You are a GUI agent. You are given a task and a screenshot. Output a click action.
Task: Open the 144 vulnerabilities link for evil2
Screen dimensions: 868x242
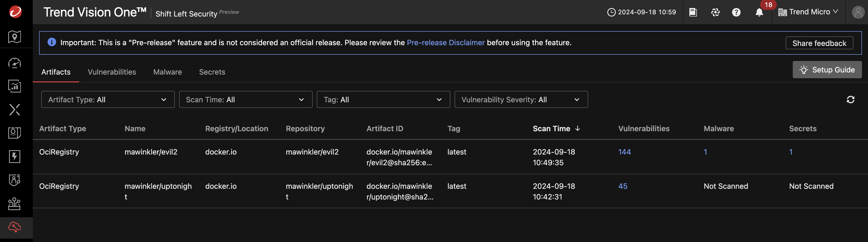pyautogui.click(x=624, y=152)
